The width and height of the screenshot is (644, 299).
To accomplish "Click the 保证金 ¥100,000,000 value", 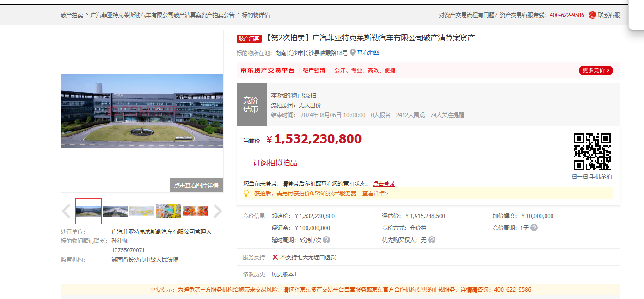I will (x=312, y=228).
